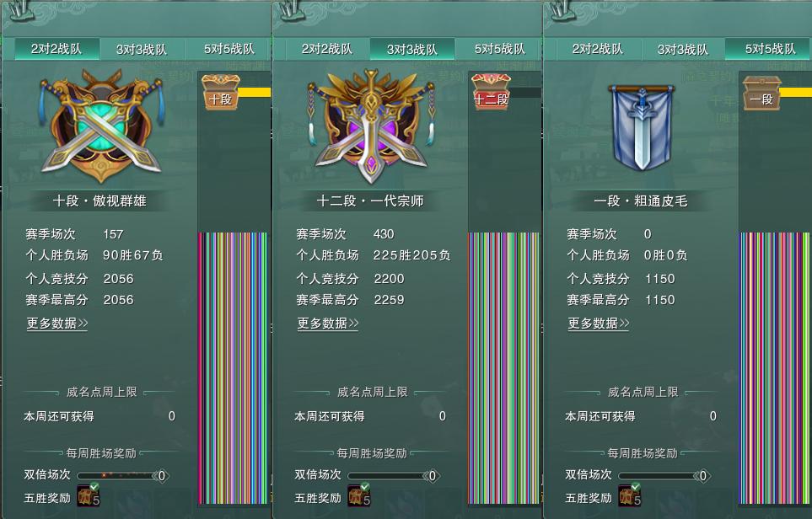Viewport: 812px width, 519px height.
Task: Click the purple-gem 十二段 rank emblem
Action: pyautogui.click(x=371, y=126)
